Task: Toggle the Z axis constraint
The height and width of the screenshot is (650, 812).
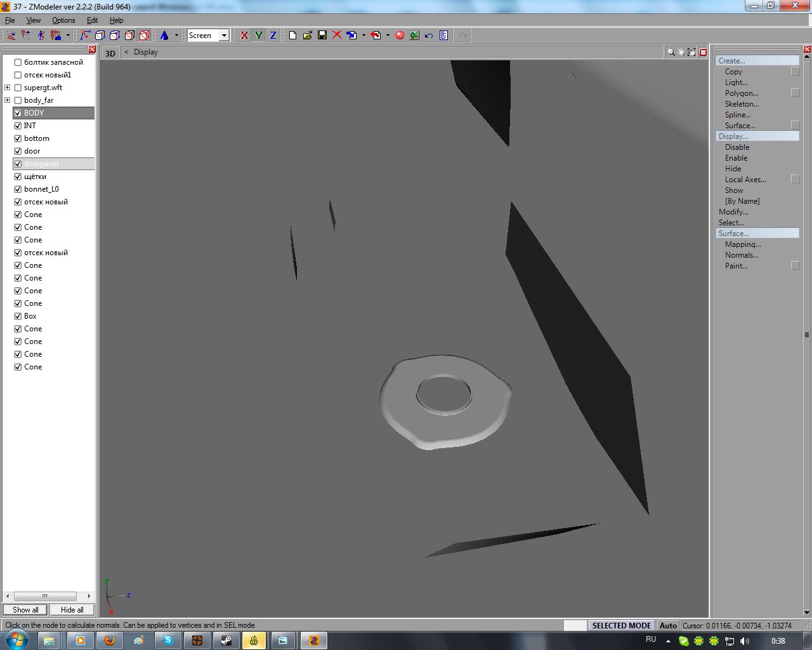Action: coord(273,36)
